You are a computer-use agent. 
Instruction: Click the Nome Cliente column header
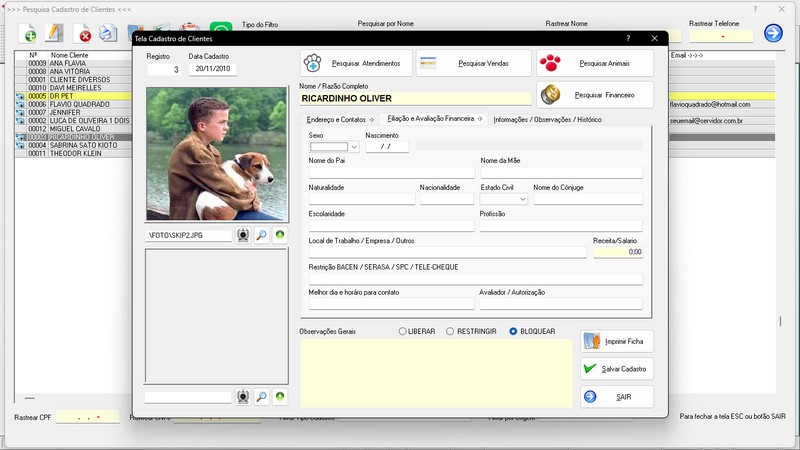(69, 55)
